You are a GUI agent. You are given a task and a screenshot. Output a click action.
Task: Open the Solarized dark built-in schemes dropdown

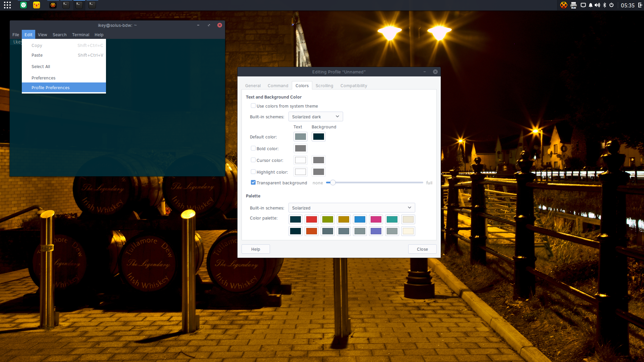coord(316,117)
